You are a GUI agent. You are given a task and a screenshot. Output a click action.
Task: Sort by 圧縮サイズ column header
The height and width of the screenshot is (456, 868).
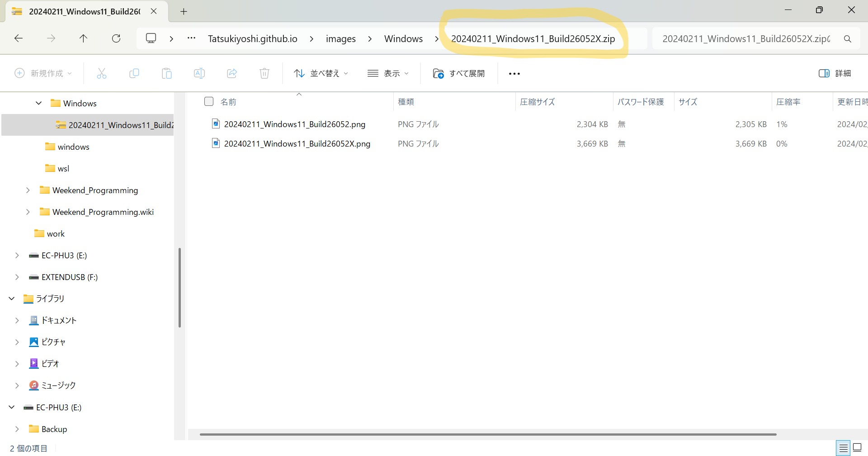(537, 102)
